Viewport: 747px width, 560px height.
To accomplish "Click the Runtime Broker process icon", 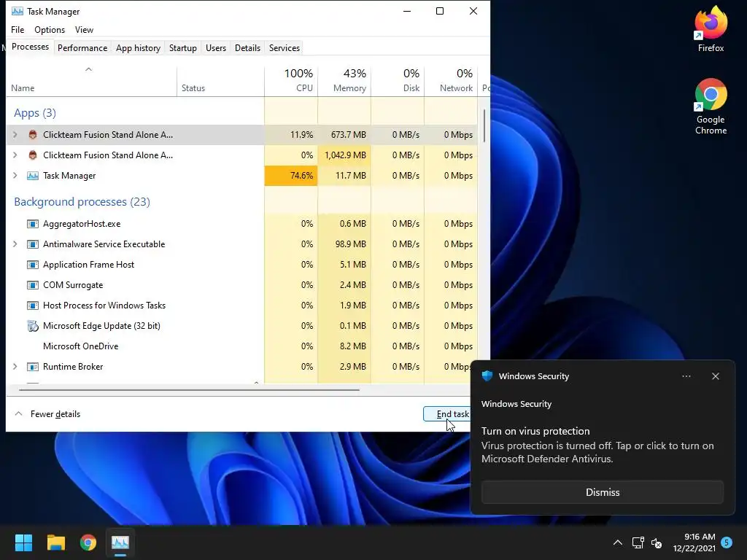I will point(32,367).
